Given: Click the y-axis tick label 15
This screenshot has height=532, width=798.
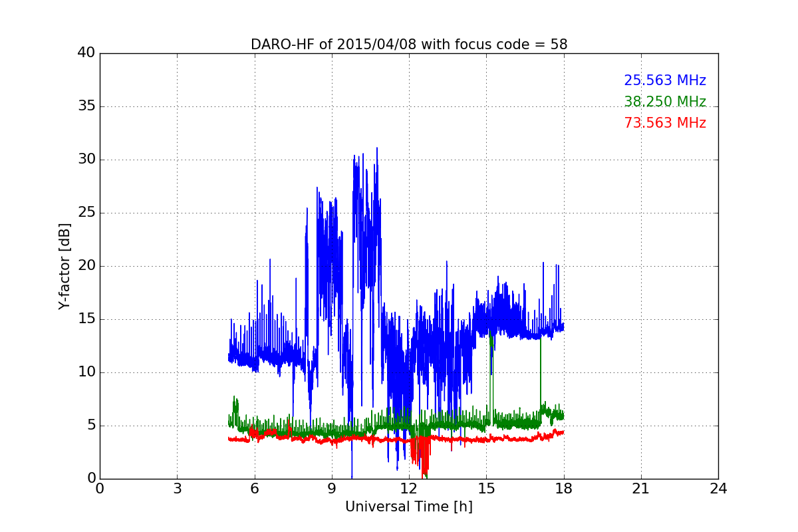Looking at the screenshot, I should [x=86, y=319].
